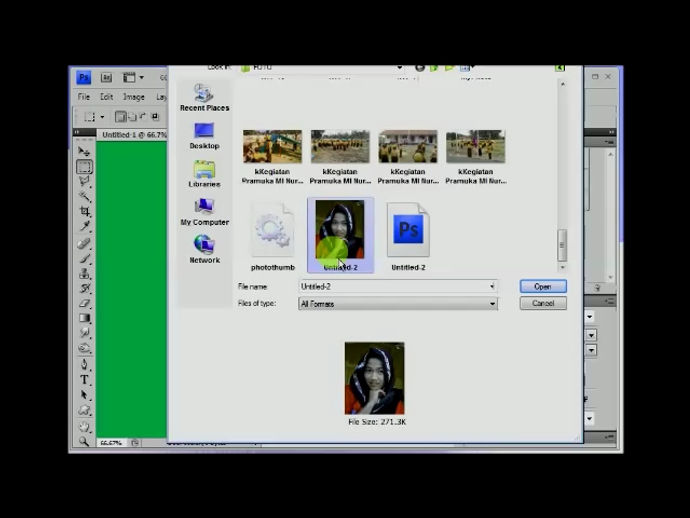The height and width of the screenshot is (518, 690).
Task: Select the Gradient tool
Action: 84,318
